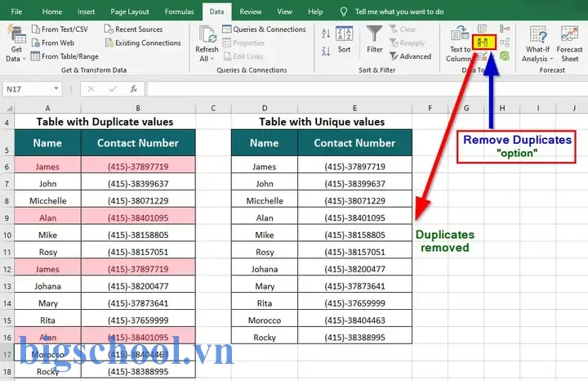This screenshot has width=588, height=381.
Task: Click the Reapply filter icon
Action: click(394, 43)
